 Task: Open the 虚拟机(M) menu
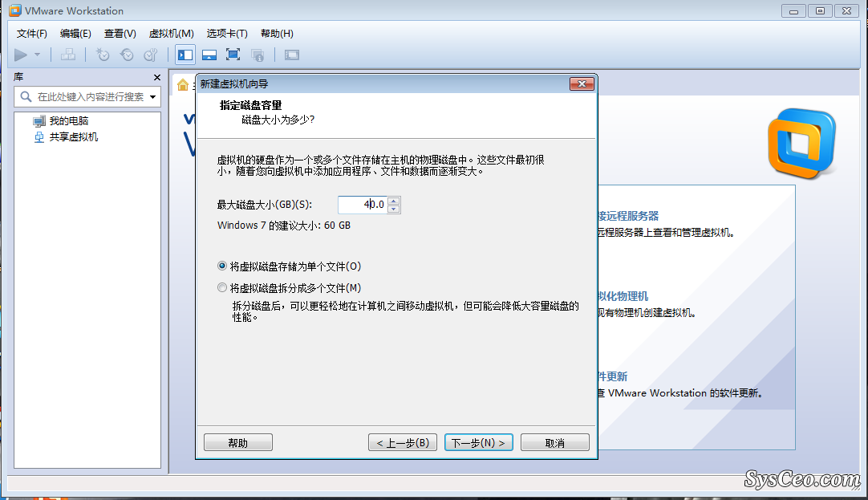pyautogui.click(x=171, y=34)
